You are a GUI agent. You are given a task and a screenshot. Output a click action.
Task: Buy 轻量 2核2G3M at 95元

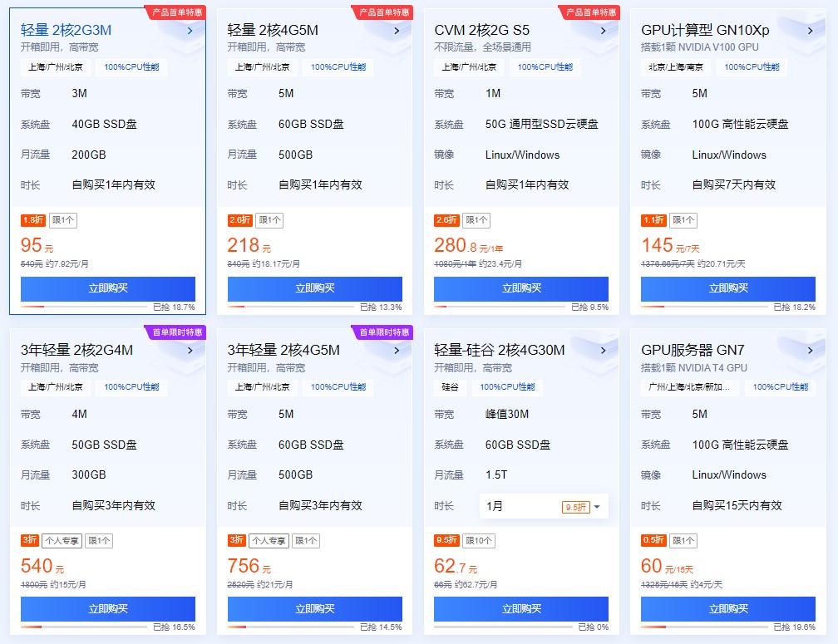tap(108, 288)
